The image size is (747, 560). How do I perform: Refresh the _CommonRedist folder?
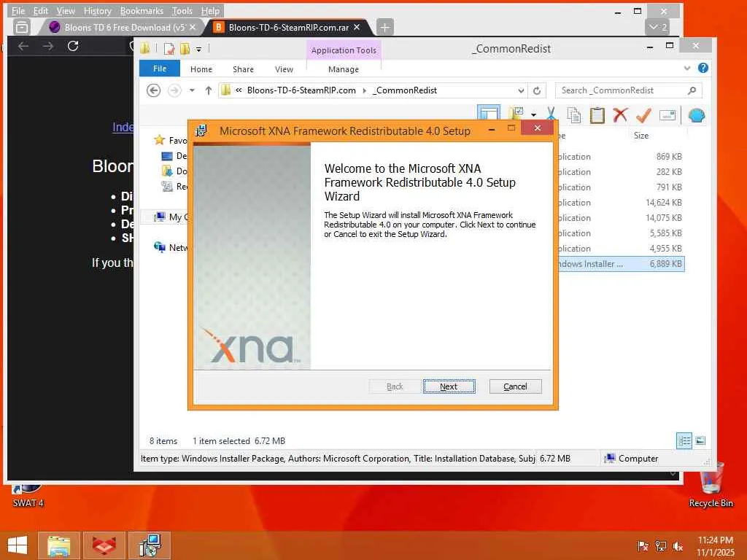pyautogui.click(x=537, y=90)
